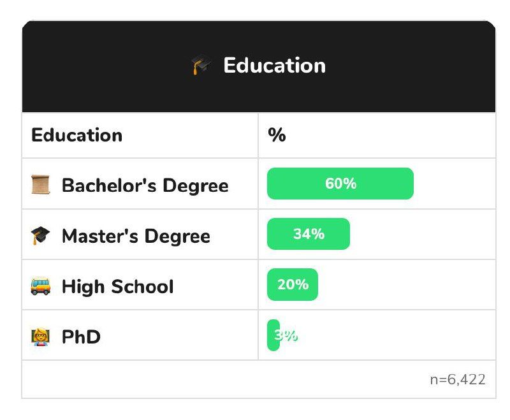Select the Bachelor's Degree row label
510x420 pixels.
click(x=145, y=185)
